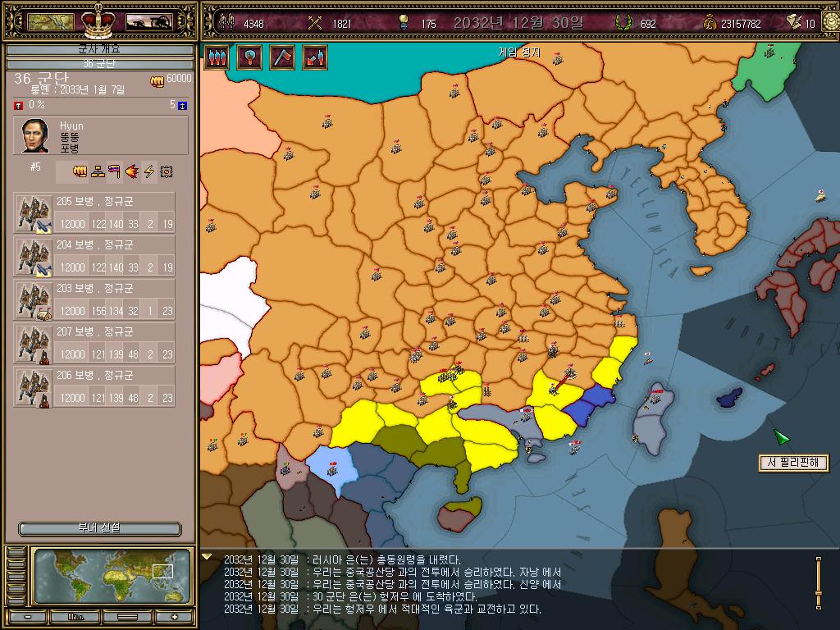The image size is (840, 630).
Task: Click the 36 군단 header bar
Action: 99,64
